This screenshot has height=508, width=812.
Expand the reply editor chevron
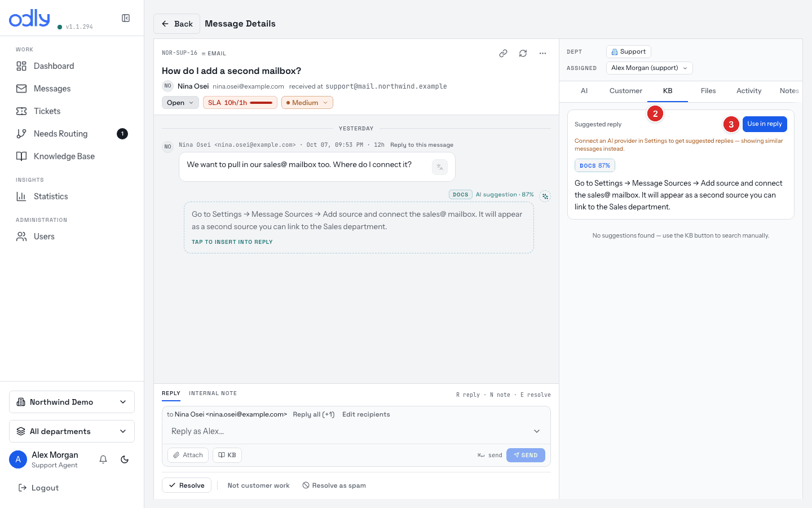[537, 431]
